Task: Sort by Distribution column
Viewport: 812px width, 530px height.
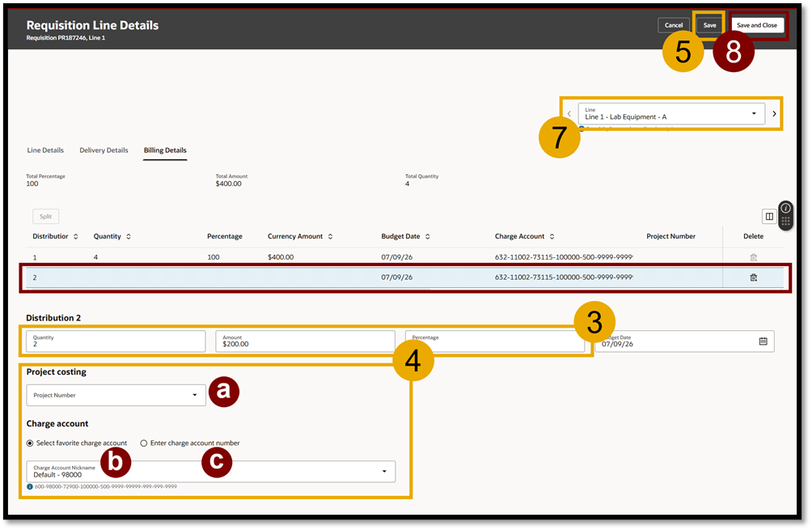Action: point(75,237)
